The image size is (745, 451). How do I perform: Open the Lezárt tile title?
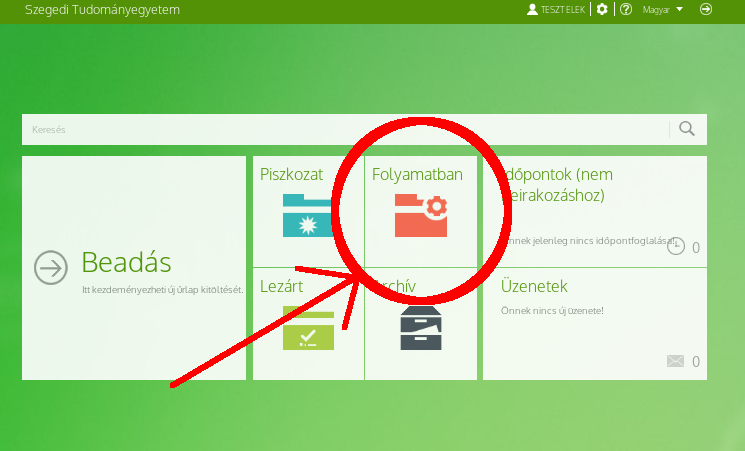point(281,287)
